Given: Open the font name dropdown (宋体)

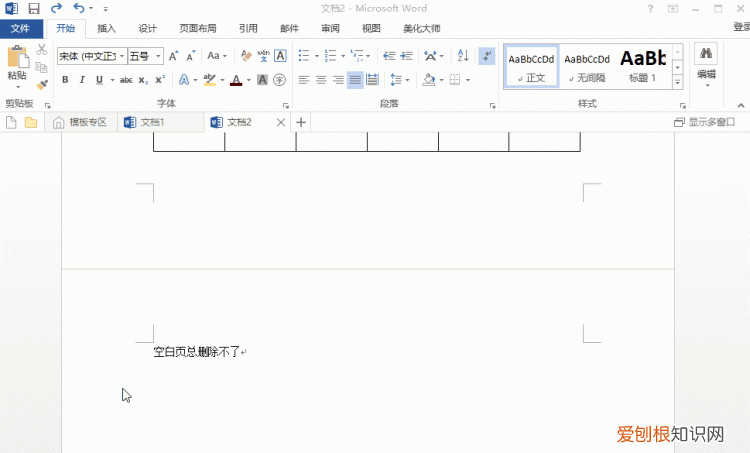Looking at the screenshot, I should coord(122,56).
